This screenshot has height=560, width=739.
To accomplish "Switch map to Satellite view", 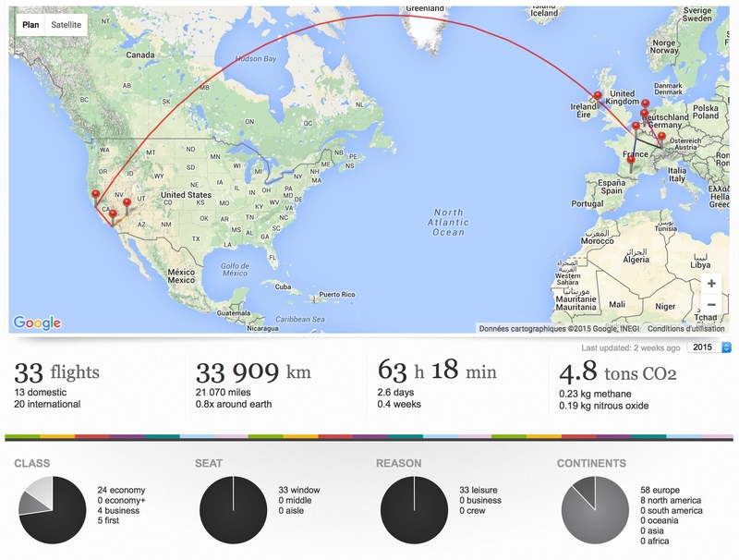I will [x=66, y=25].
